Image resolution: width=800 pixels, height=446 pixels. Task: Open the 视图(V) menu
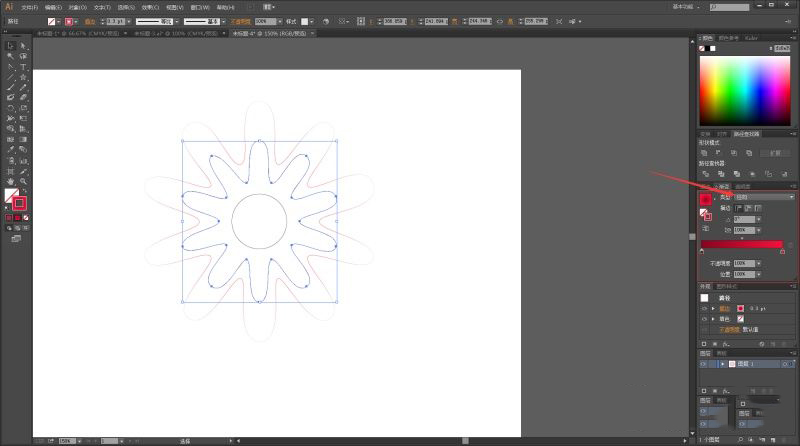coord(174,8)
